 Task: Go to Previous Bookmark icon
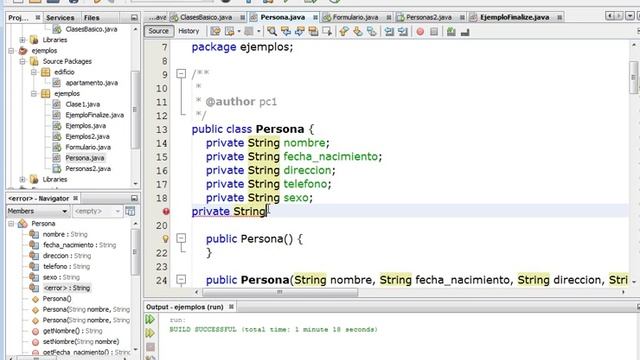(344, 31)
